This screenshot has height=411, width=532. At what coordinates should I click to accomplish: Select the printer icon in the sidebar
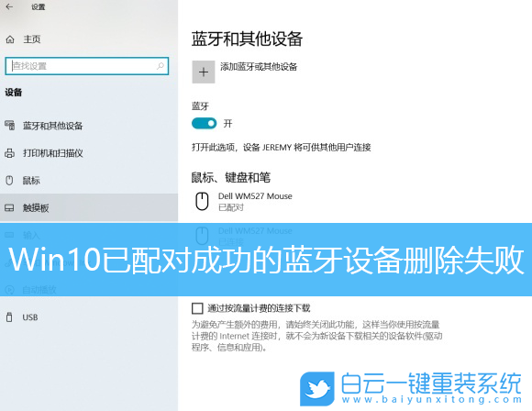pyautogui.click(x=9, y=153)
